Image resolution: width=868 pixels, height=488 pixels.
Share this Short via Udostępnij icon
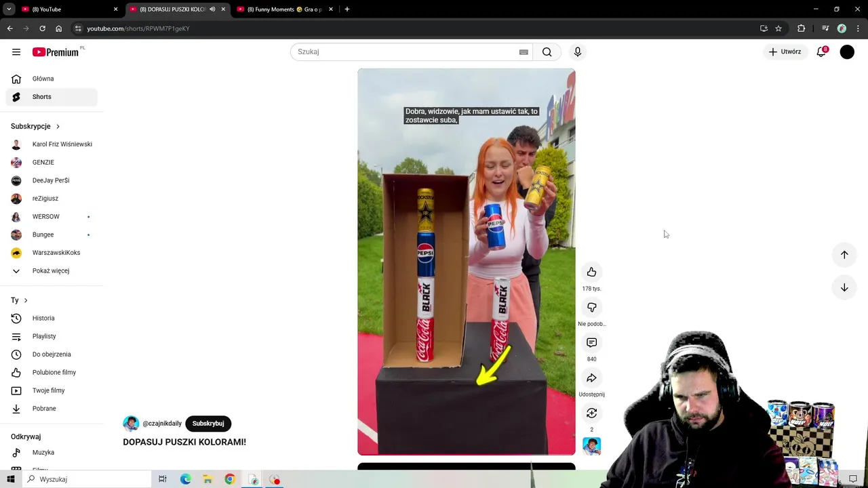click(x=591, y=378)
